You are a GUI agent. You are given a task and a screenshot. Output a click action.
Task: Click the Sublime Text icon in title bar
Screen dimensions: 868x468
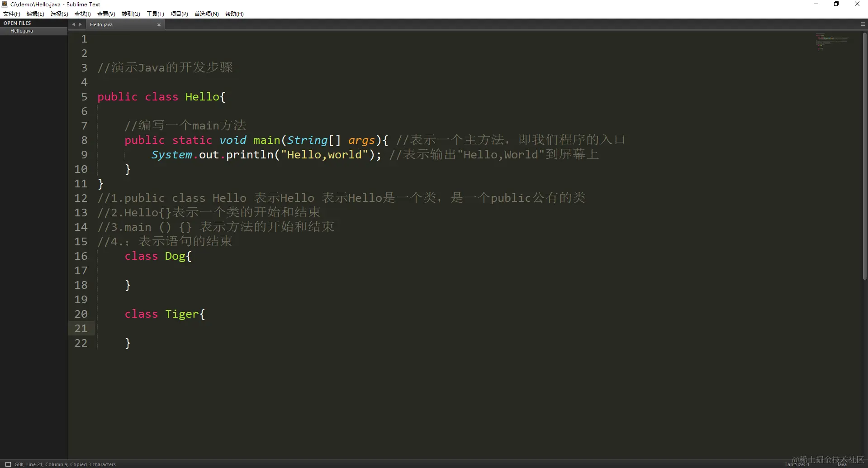pos(4,4)
